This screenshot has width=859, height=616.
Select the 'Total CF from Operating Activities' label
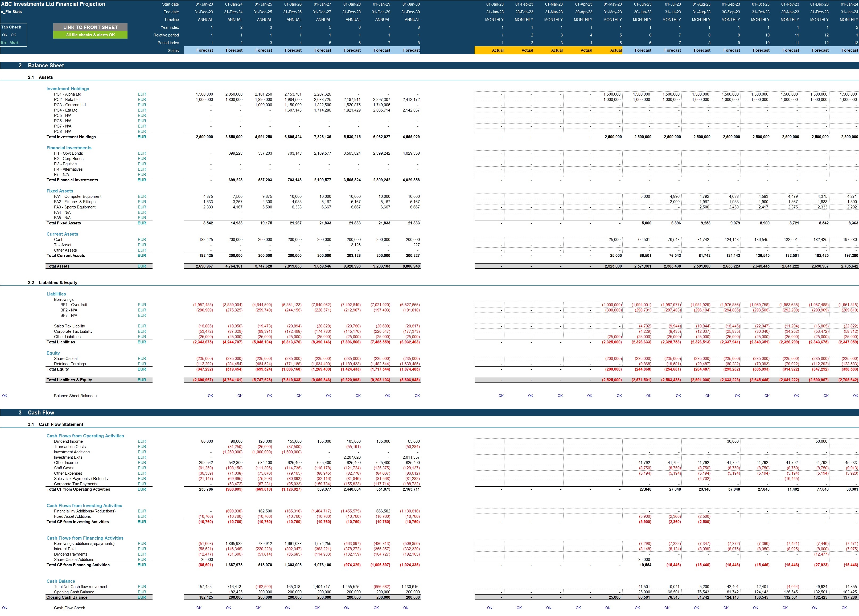click(78, 490)
